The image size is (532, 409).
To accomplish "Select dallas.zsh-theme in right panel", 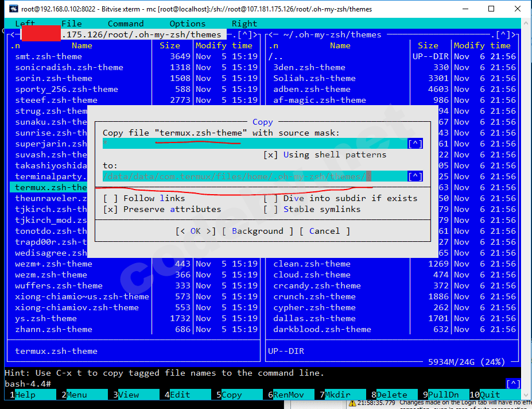I will coord(314,318).
